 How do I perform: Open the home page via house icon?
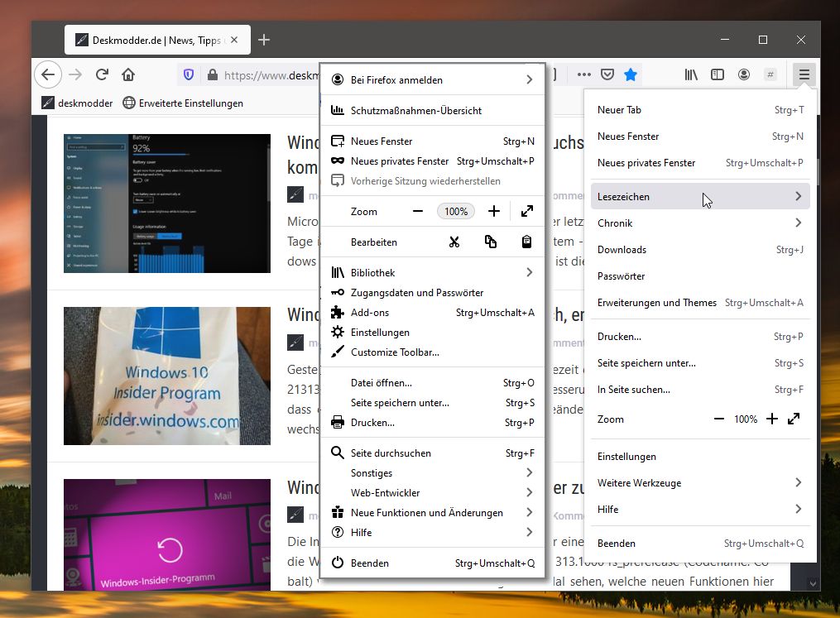click(x=128, y=74)
